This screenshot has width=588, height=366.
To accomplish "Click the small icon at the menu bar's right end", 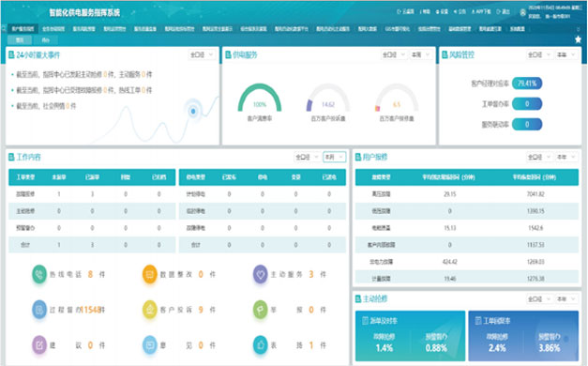I will (578, 29).
